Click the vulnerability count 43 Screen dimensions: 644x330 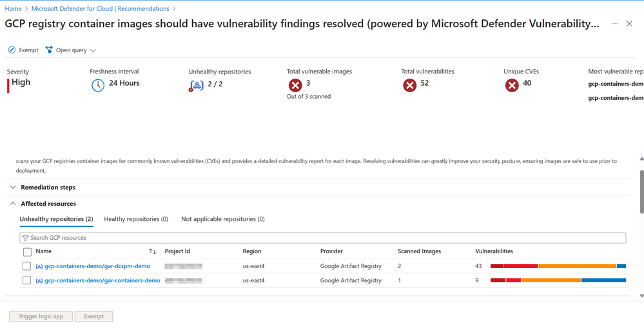tap(478, 266)
